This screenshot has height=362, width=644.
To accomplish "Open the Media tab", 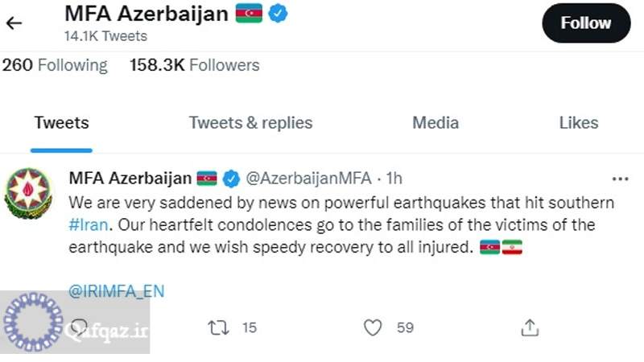I will (436, 123).
